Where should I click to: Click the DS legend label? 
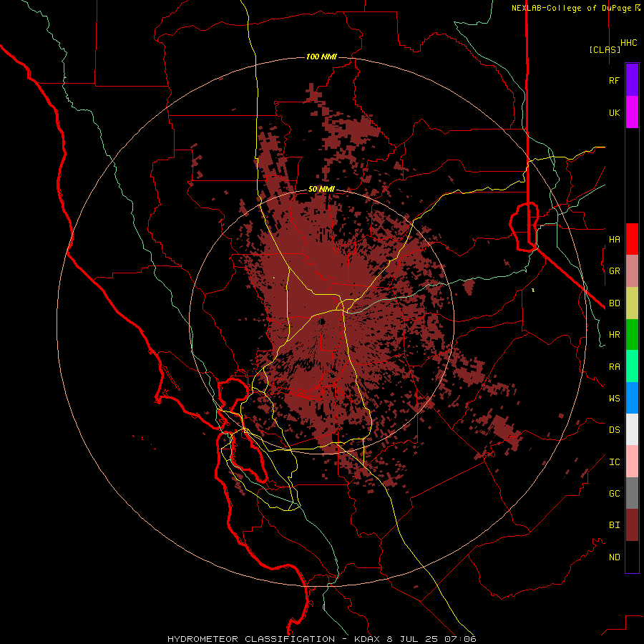click(x=614, y=430)
